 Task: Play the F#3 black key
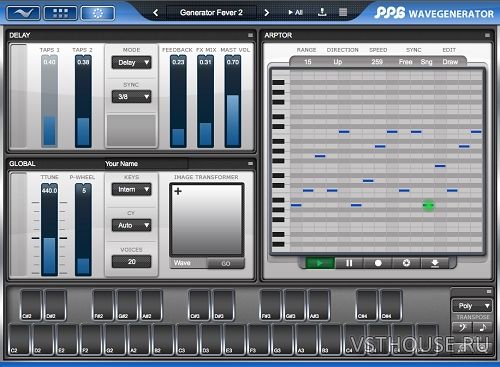coord(271,305)
